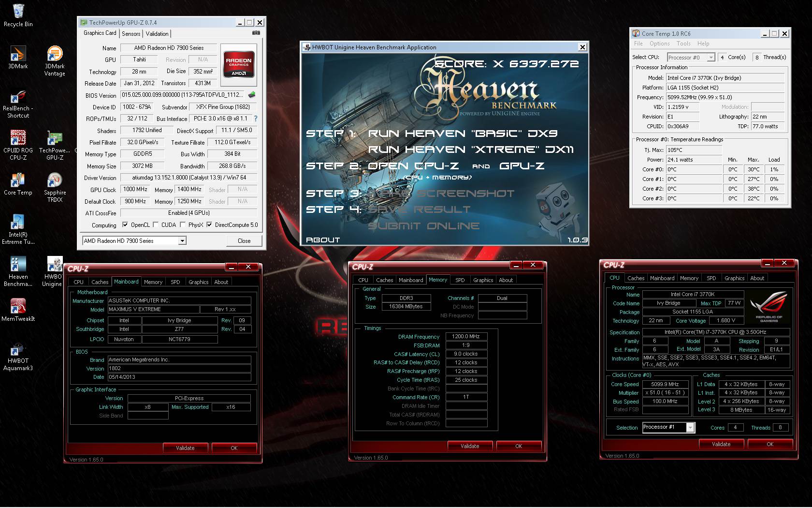The height and width of the screenshot is (508, 812).
Task: Open CPUID ROG CPU-Z desktop icon
Action: click(x=18, y=145)
